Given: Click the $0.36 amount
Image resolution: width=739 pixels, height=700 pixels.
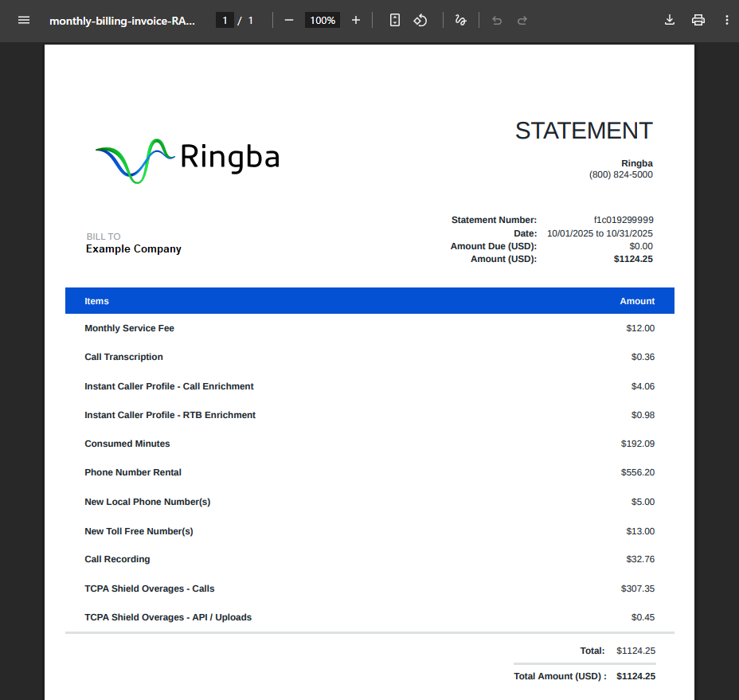Looking at the screenshot, I should tap(643, 357).
